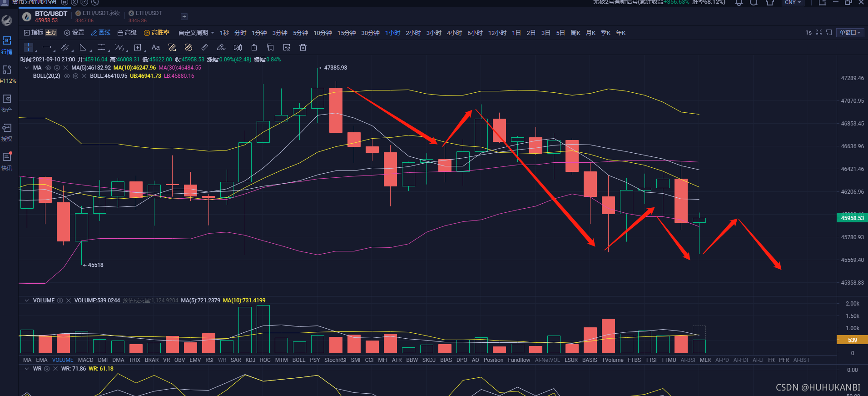Click the edit drawing notes icon
The image size is (868, 396).
coord(287,47)
